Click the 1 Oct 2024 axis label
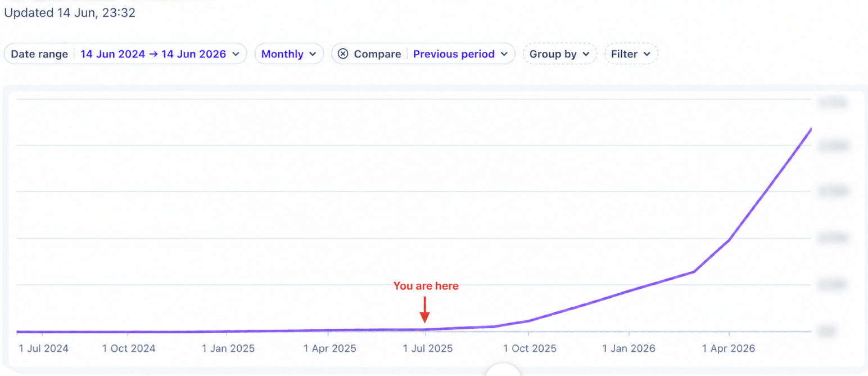Viewport: 868px width, 376px height. coord(128,348)
